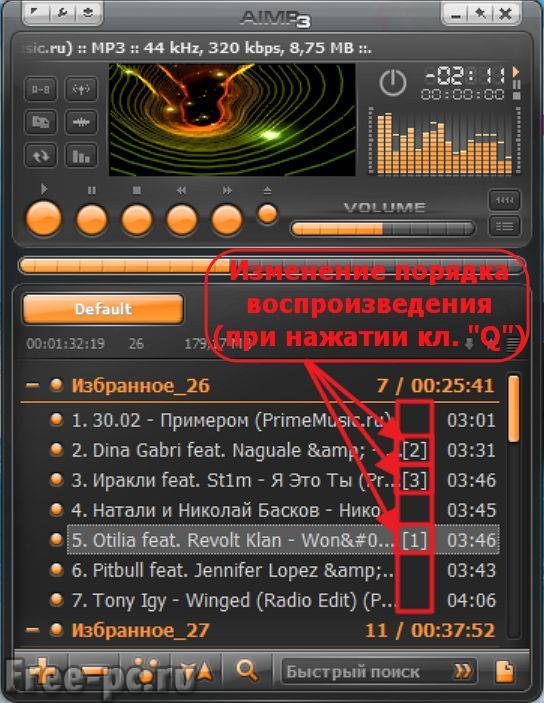Collapse the Избранное_27 group
The image size is (544, 703).
pos(32,629)
